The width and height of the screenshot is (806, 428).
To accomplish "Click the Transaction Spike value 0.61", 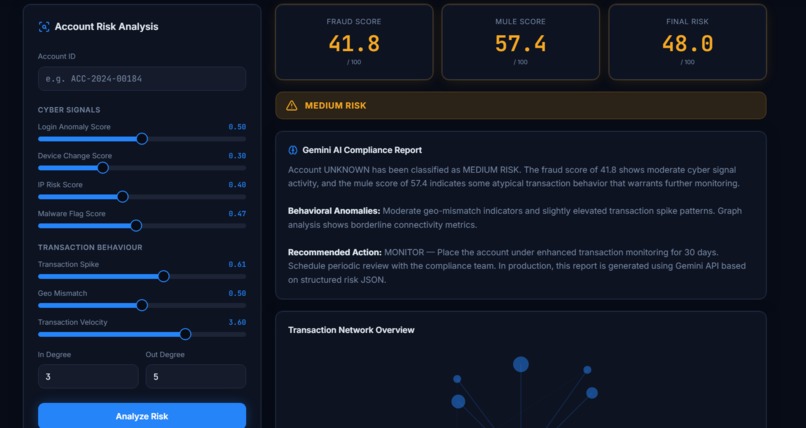I will [x=237, y=264].
